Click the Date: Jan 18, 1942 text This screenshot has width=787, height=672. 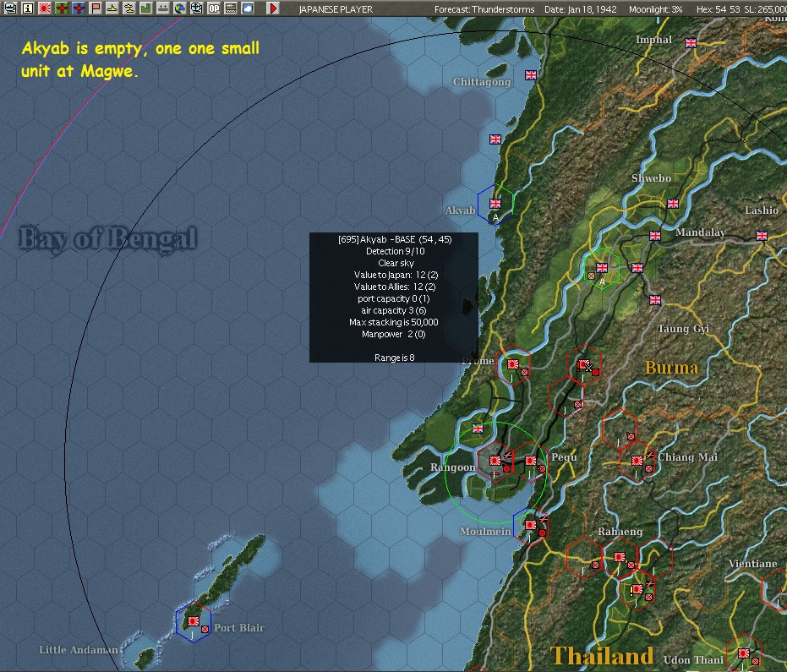point(580,9)
